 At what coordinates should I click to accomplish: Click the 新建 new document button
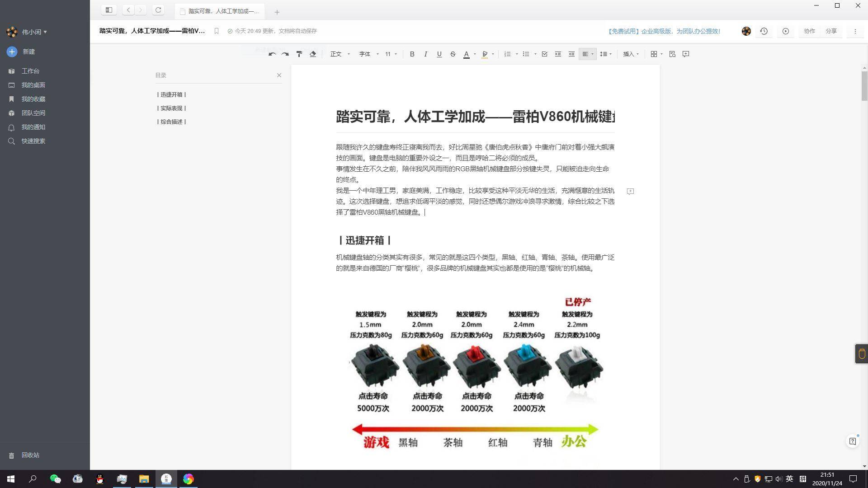pyautogui.click(x=21, y=52)
